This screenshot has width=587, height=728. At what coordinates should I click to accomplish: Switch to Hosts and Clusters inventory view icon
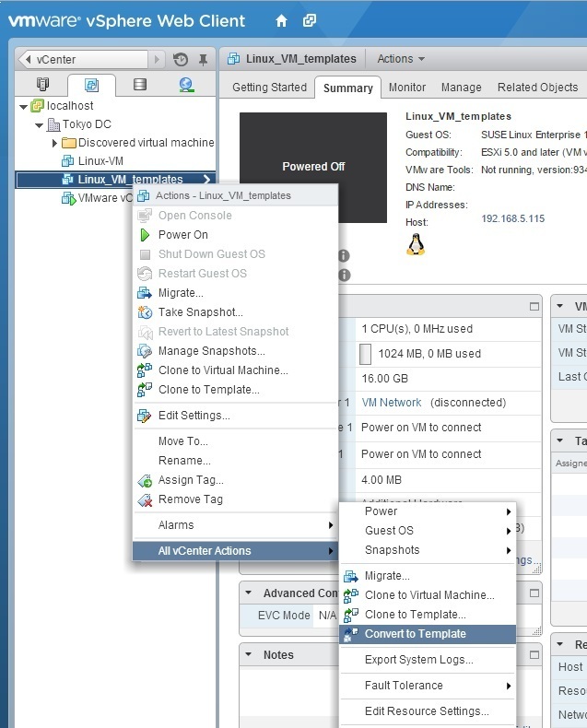pyautogui.click(x=42, y=85)
